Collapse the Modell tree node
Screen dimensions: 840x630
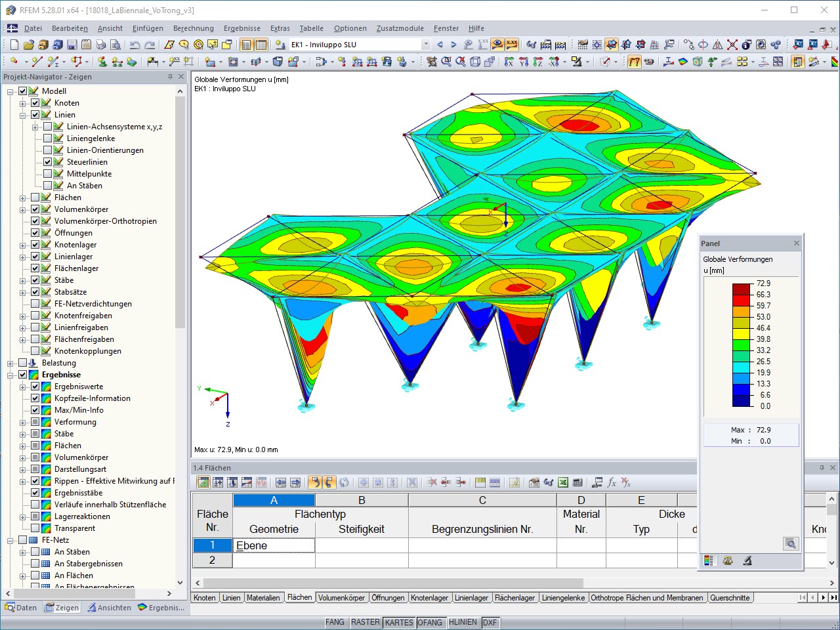coord(10,91)
